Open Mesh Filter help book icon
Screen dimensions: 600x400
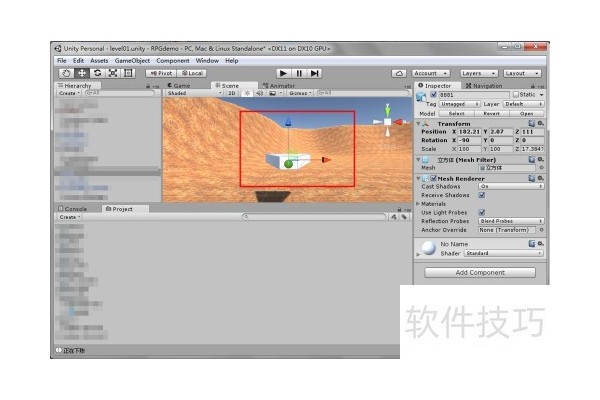coord(532,159)
